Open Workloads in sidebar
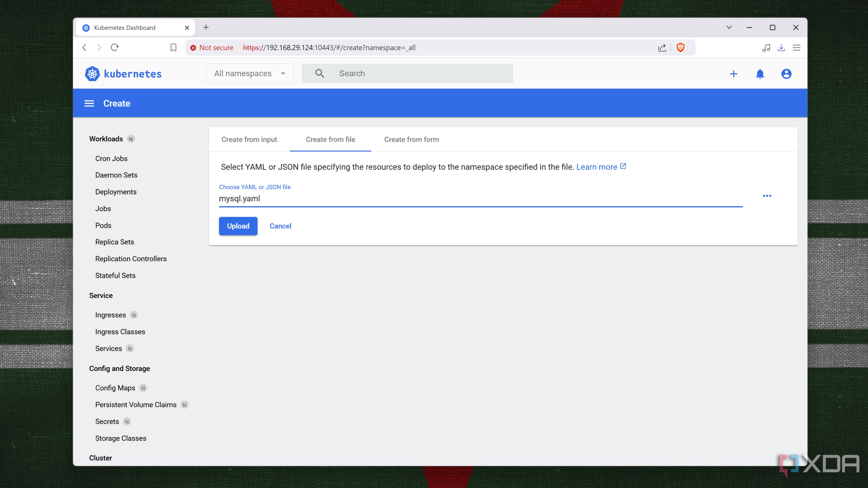This screenshot has width=868, height=488. [x=106, y=139]
